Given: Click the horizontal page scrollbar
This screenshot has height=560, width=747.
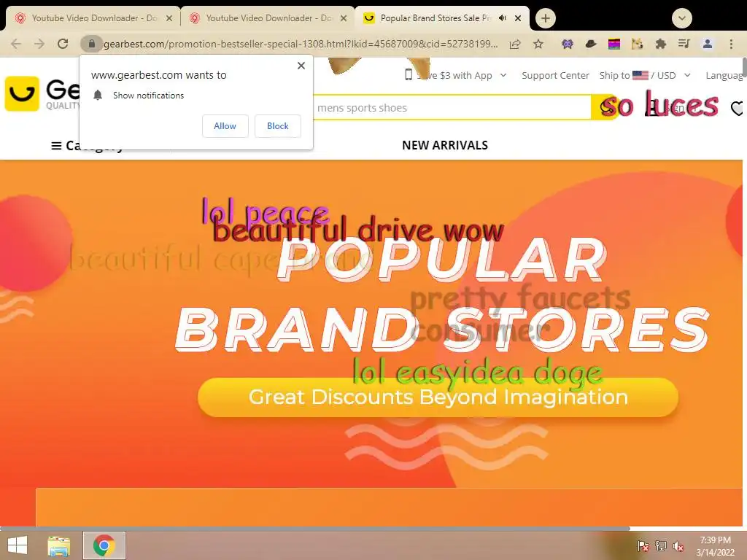Looking at the screenshot, I should [x=314, y=528].
